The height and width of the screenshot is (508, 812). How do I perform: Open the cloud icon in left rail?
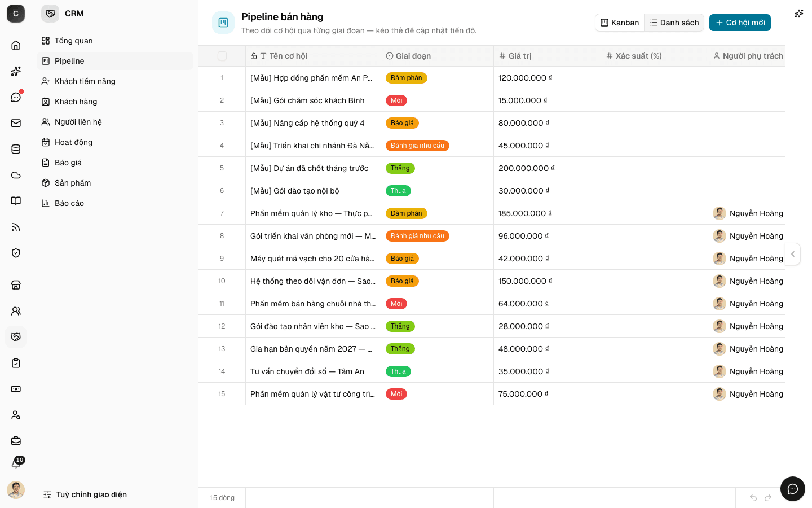click(x=16, y=175)
